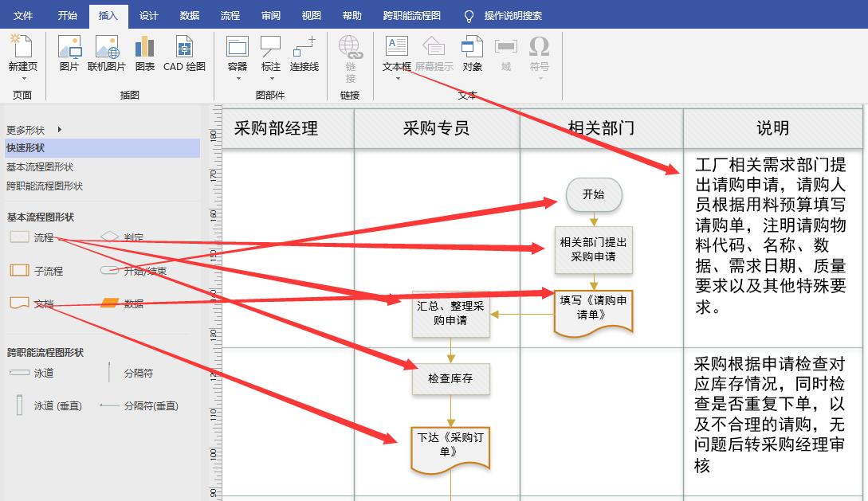The height and width of the screenshot is (501, 868).
Task: Select the 开始 shape on the canvas
Action: (594, 194)
